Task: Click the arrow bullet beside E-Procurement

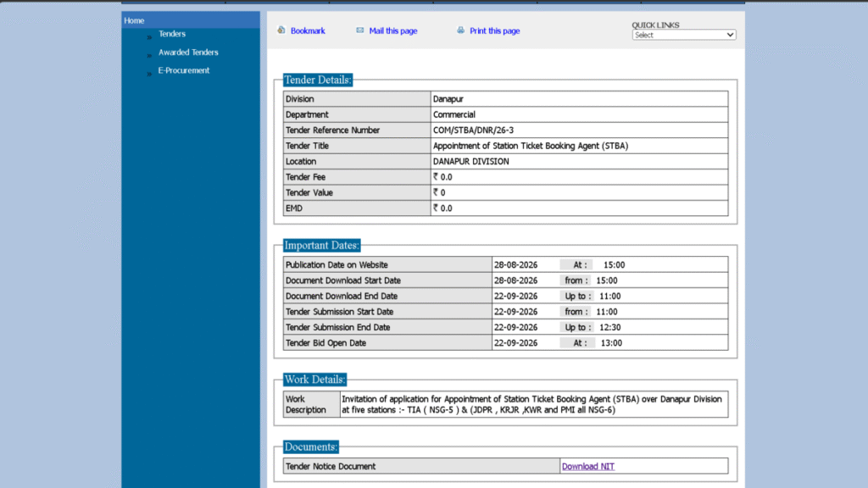Action: tap(149, 74)
